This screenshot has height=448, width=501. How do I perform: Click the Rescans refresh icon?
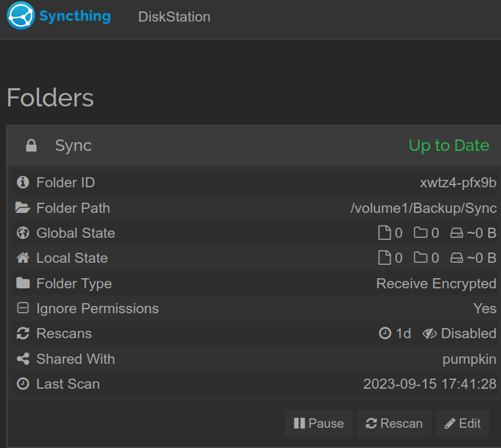[x=23, y=333]
